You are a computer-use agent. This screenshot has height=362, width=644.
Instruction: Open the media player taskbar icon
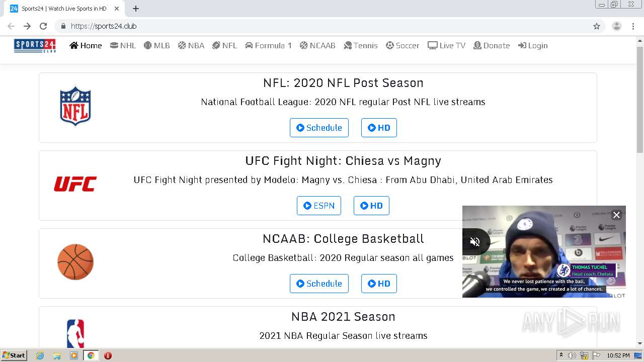[x=74, y=355]
